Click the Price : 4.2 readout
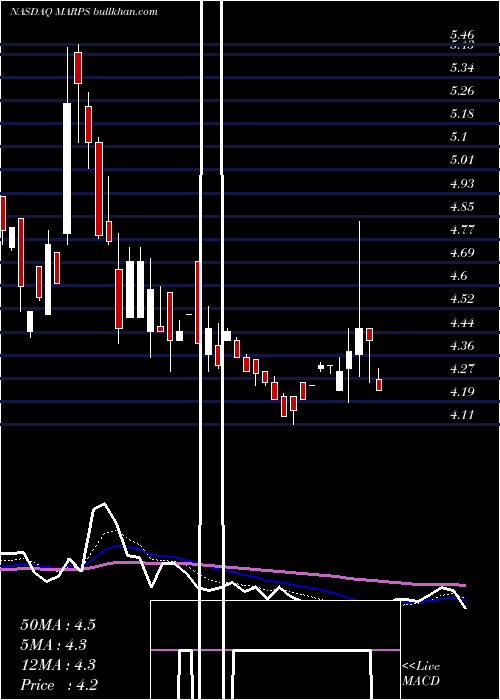Screen dimensions: 500x700 click(59, 685)
